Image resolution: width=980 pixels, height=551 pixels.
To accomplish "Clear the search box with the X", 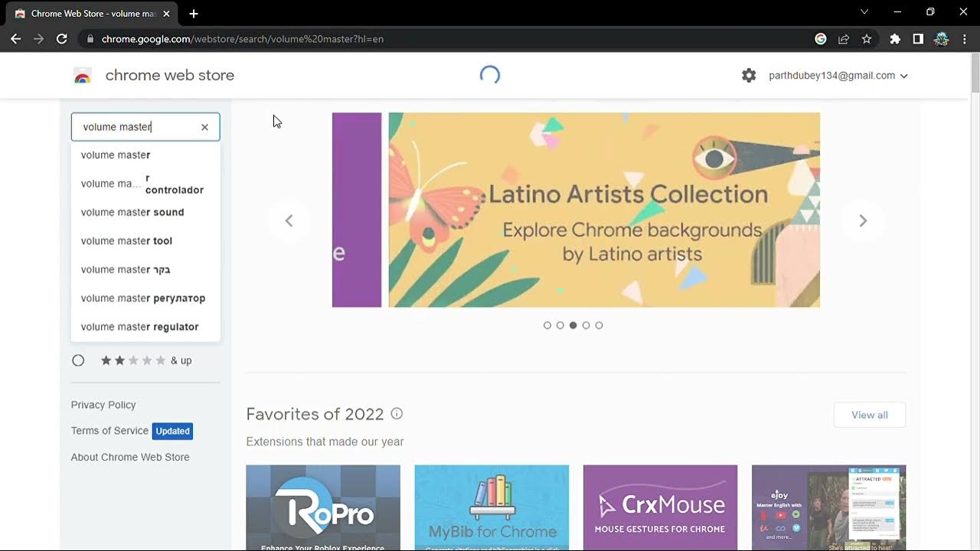I will click(x=204, y=127).
